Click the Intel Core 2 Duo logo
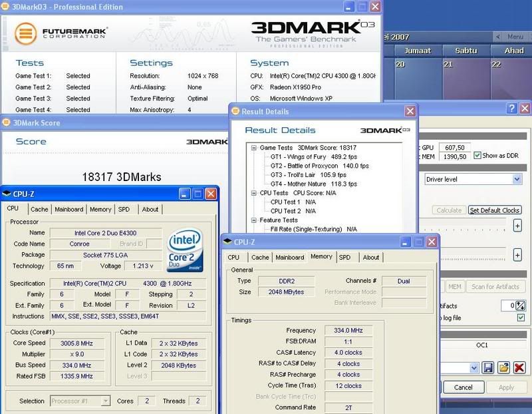Viewport: 532px width, 414px height. tap(186, 250)
